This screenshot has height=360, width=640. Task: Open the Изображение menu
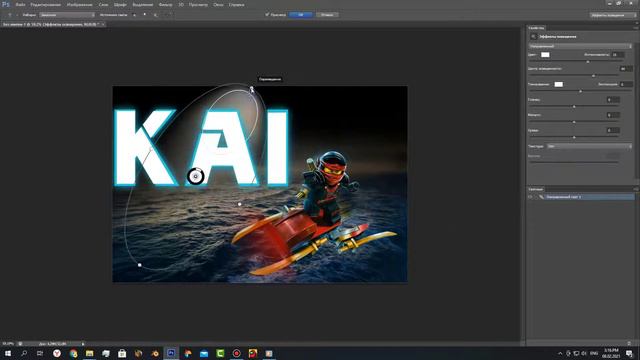coord(79,5)
